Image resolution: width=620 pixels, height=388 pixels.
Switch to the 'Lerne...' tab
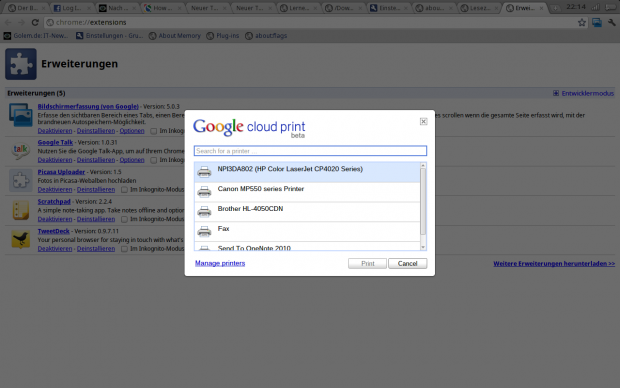pos(299,8)
